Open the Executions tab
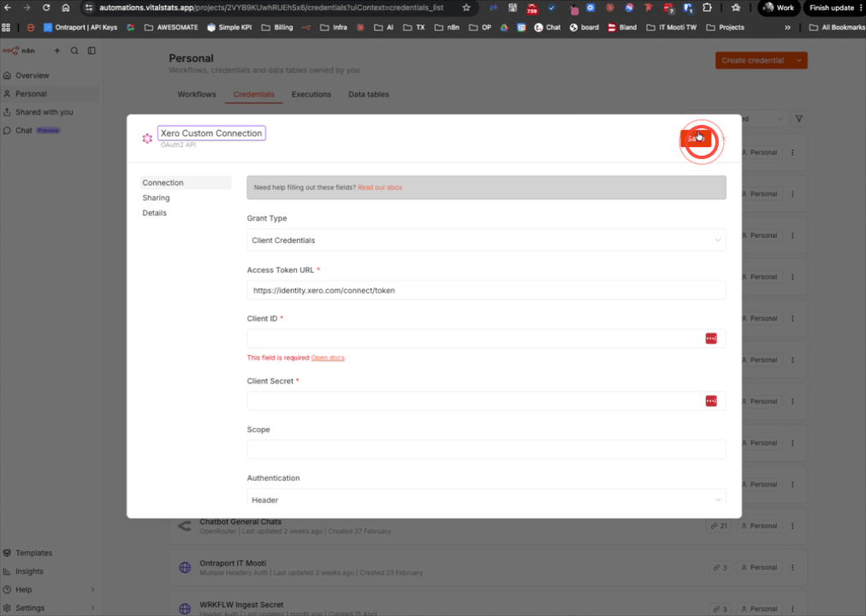 311,94
